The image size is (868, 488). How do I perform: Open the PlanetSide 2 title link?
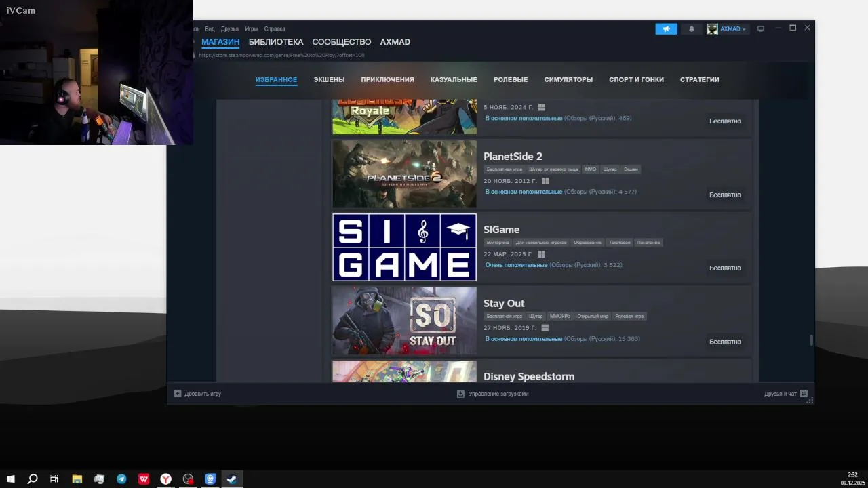pos(513,157)
